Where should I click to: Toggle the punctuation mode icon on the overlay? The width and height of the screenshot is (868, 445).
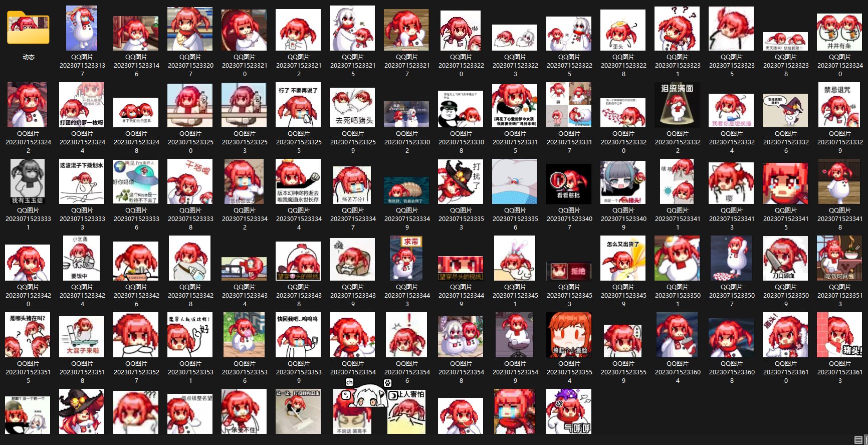pyautogui.click(x=346, y=395)
